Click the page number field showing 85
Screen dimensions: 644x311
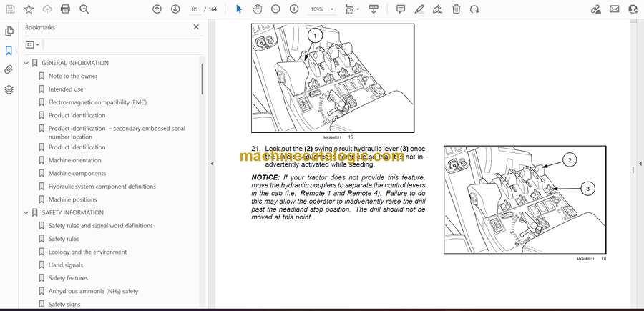coord(195,9)
